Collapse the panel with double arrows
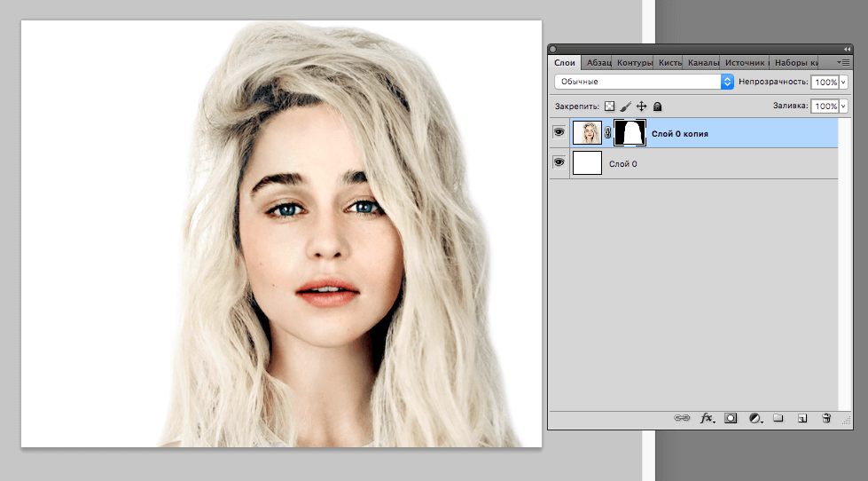Screen dimensions: 868x481 point(847,50)
